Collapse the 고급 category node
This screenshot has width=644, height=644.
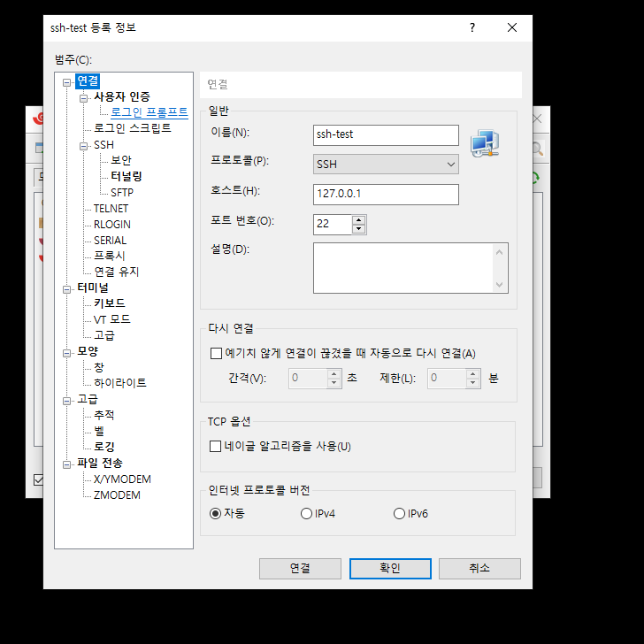(x=66, y=401)
